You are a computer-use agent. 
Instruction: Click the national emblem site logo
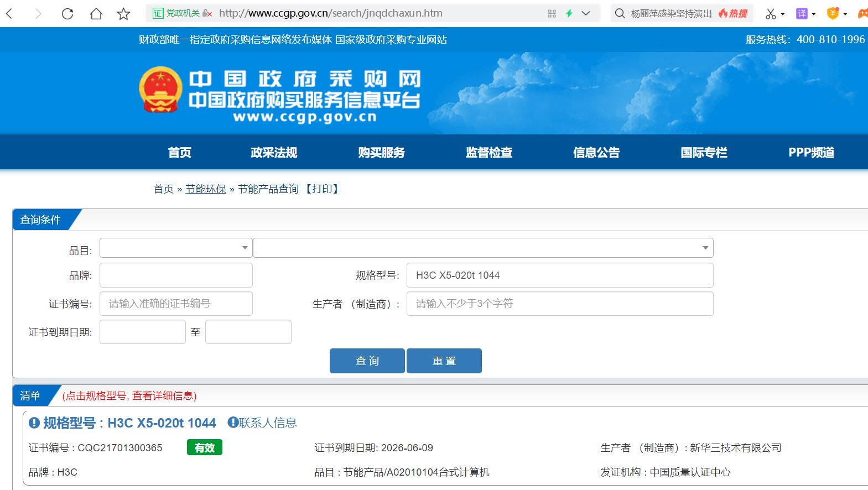pyautogui.click(x=160, y=90)
